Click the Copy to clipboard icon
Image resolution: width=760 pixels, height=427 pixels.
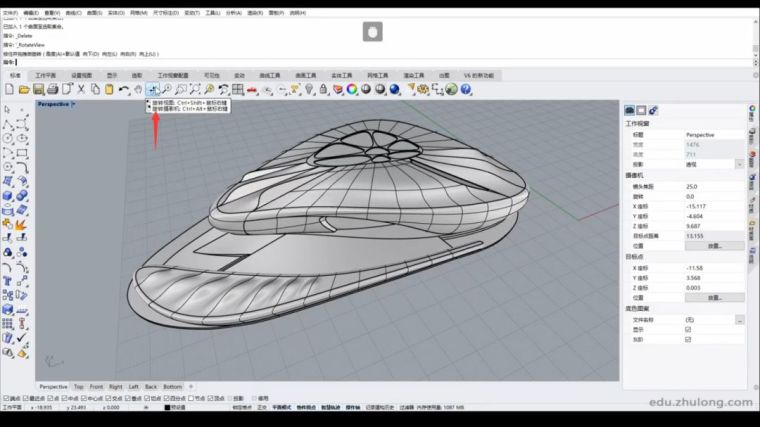click(95, 89)
